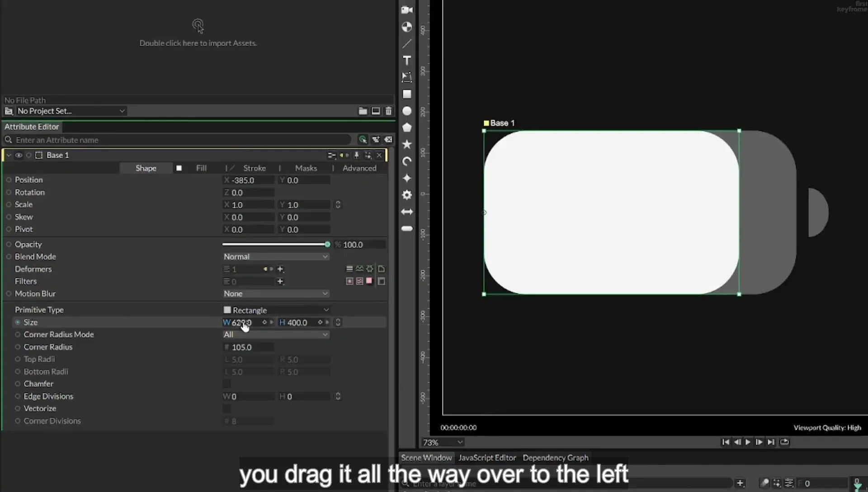The height and width of the screenshot is (492, 868).
Task: Select the Arrow shape tool
Action: (407, 212)
